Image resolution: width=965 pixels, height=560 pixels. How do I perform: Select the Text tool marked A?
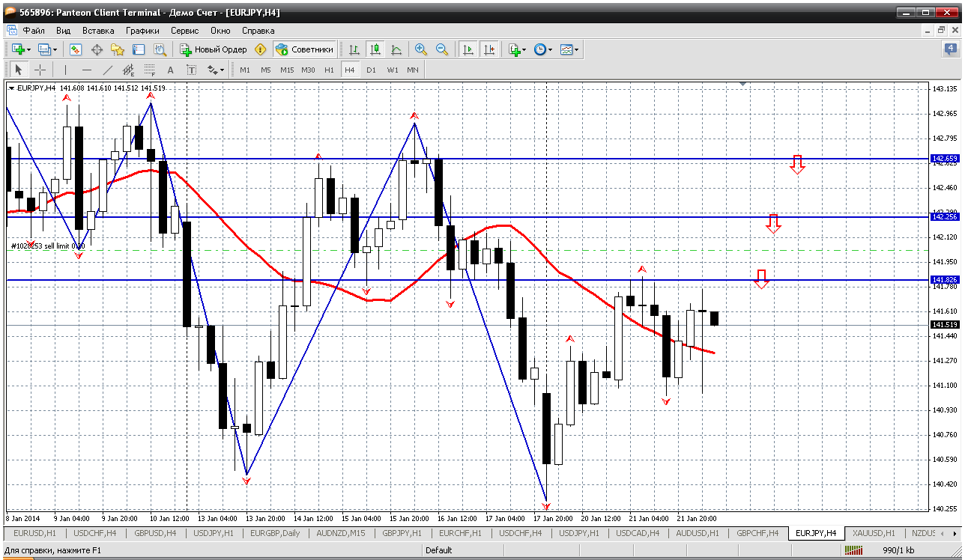click(x=170, y=70)
